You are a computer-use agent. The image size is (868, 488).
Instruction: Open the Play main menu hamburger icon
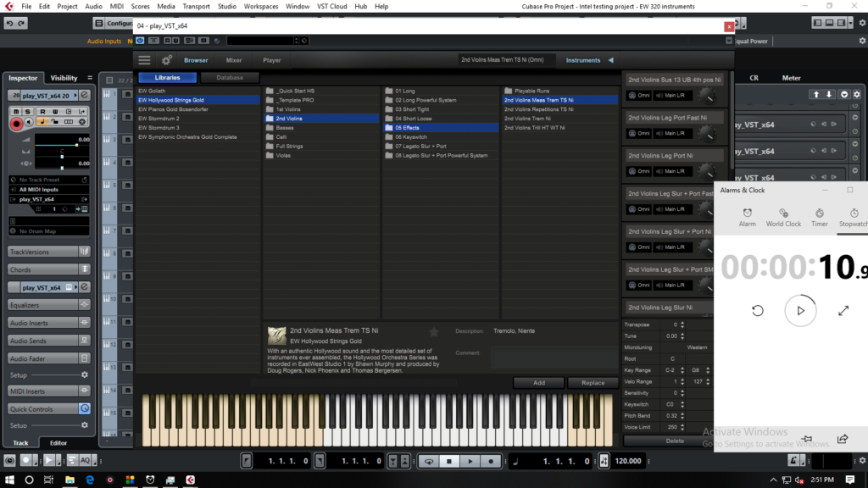[144, 60]
